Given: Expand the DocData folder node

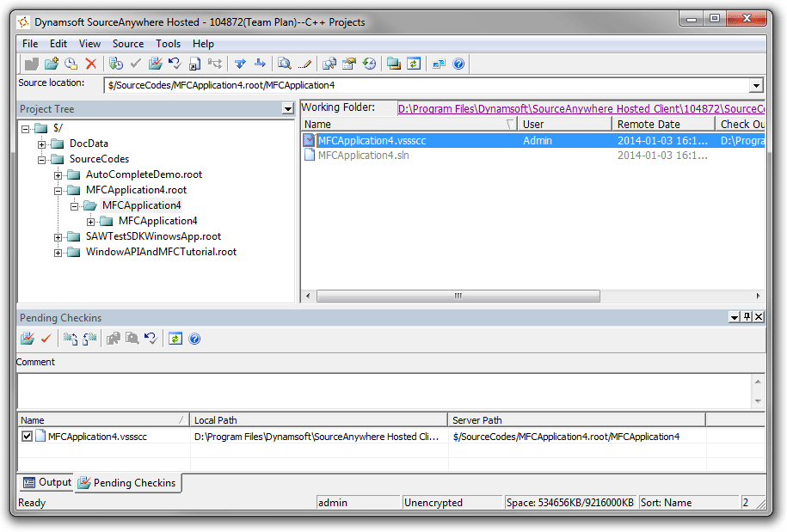Looking at the screenshot, I should pos(41,144).
